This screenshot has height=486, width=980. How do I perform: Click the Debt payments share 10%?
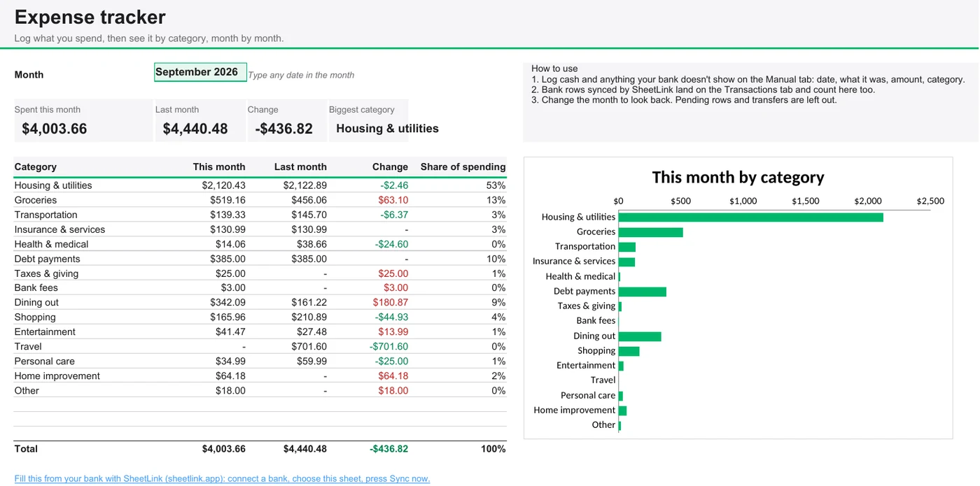tap(496, 259)
